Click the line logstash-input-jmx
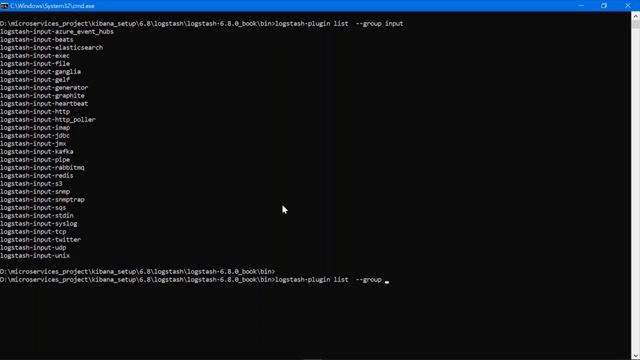The width and height of the screenshot is (640, 360). [33, 144]
